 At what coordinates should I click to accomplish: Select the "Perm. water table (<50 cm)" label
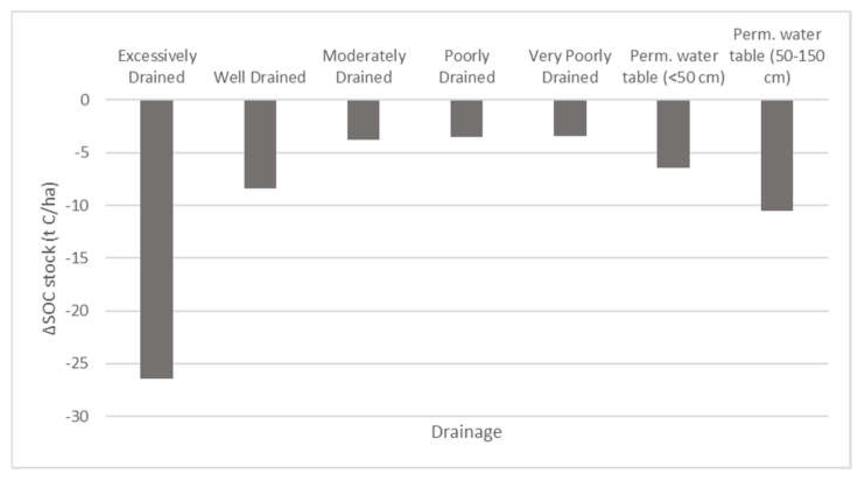[x=674, y=66]
